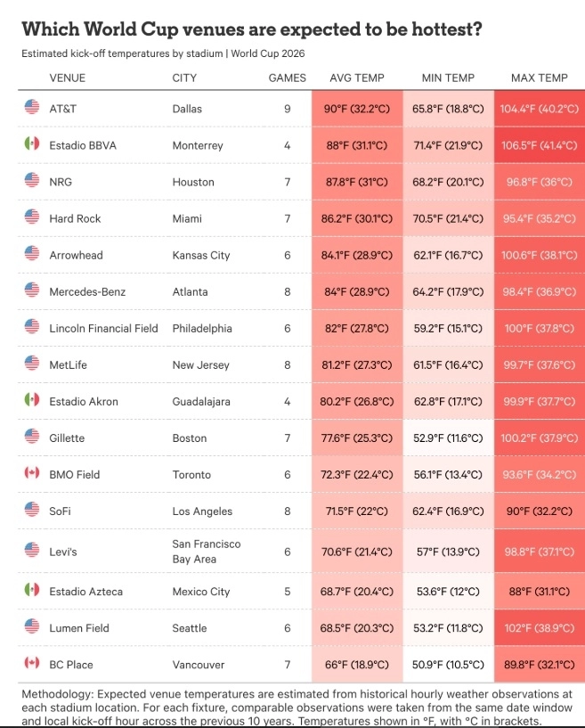Sort by the MAX TEMP column header
This screenshot has width=585, height=728.
539,78
